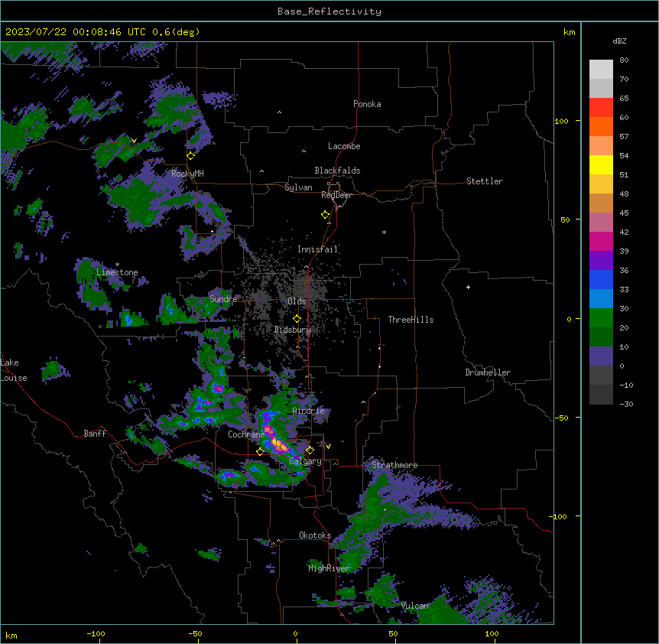Click the Drumheller town label
The height and width of the screenshot is (644, 659).
(x=488, y=372)
